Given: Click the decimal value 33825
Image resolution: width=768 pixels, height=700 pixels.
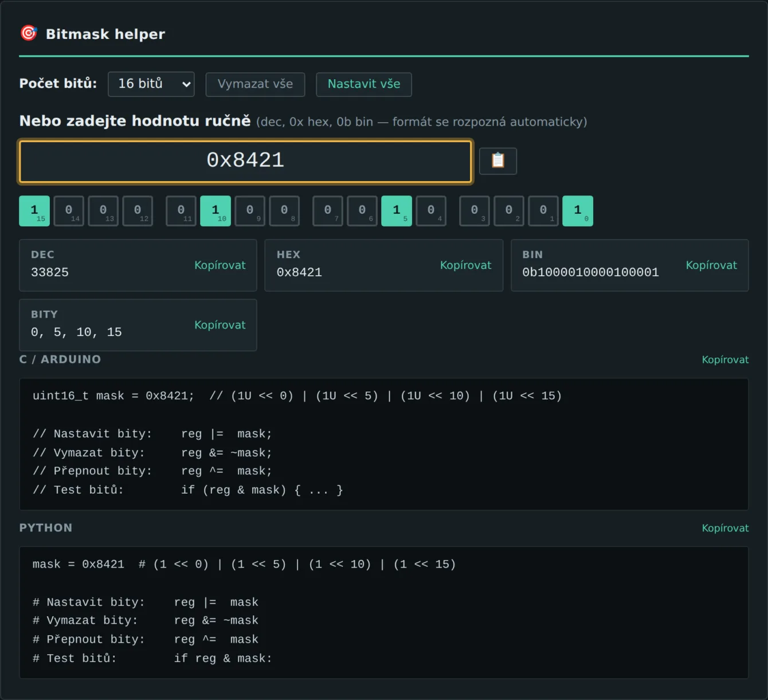Looking at the screenshot, I should pyautogui.click(x=50, y=272).
